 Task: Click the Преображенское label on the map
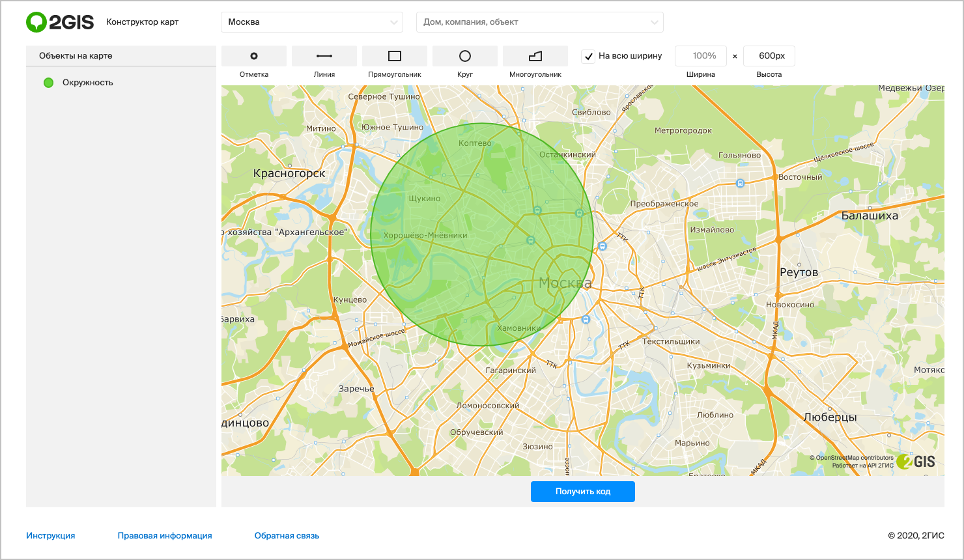[664, 204]
